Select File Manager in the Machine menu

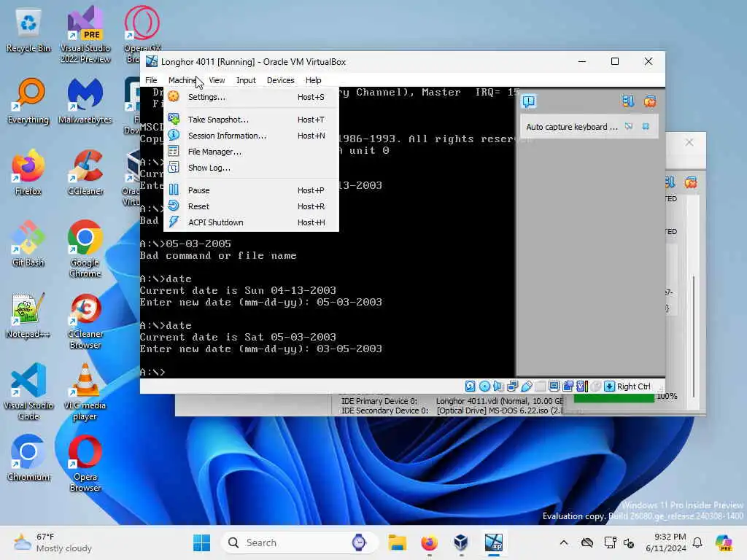pos(251,152)
